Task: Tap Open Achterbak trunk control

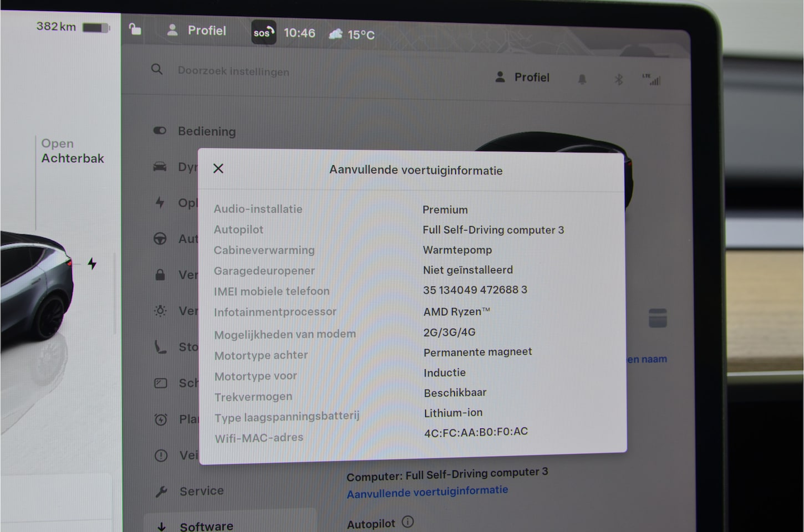Action: 72,151
